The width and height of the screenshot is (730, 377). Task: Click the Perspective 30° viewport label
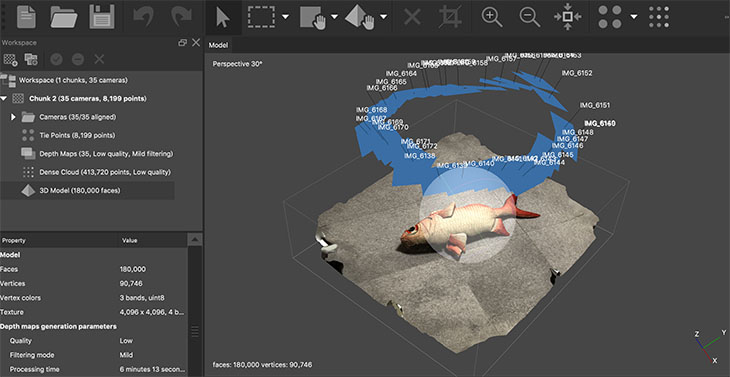coord(237,64)
